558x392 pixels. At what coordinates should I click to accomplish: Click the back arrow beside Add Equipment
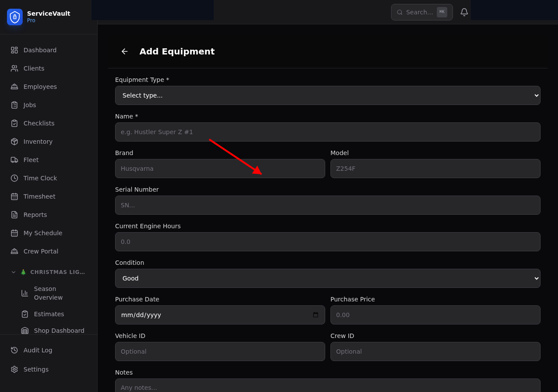(x=125, y=51)
